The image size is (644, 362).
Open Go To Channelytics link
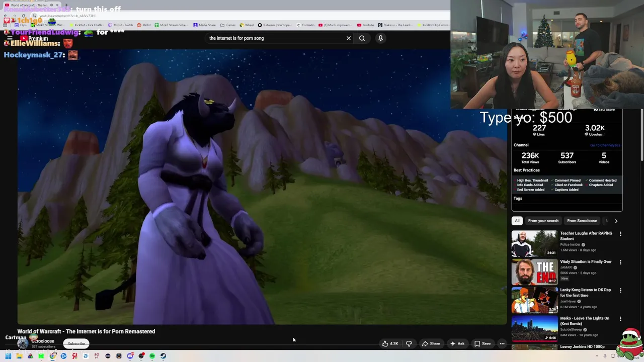(x=605, y=145)
